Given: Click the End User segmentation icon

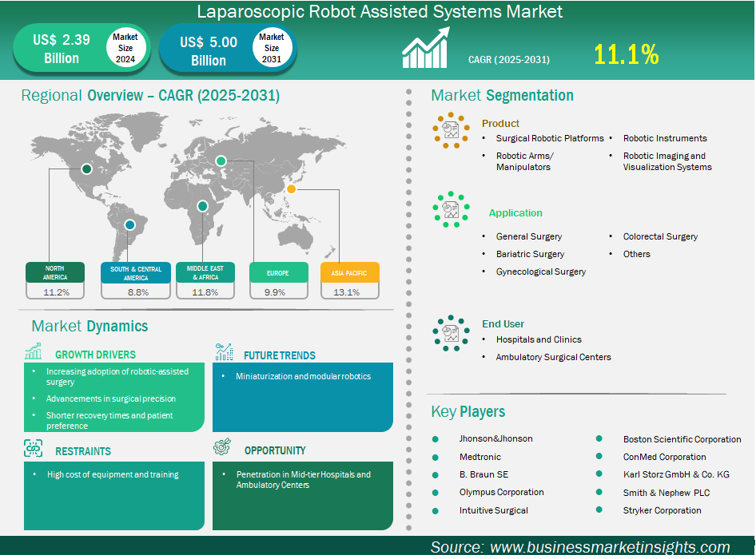Looking at the screenshot, I should point(451,333).
